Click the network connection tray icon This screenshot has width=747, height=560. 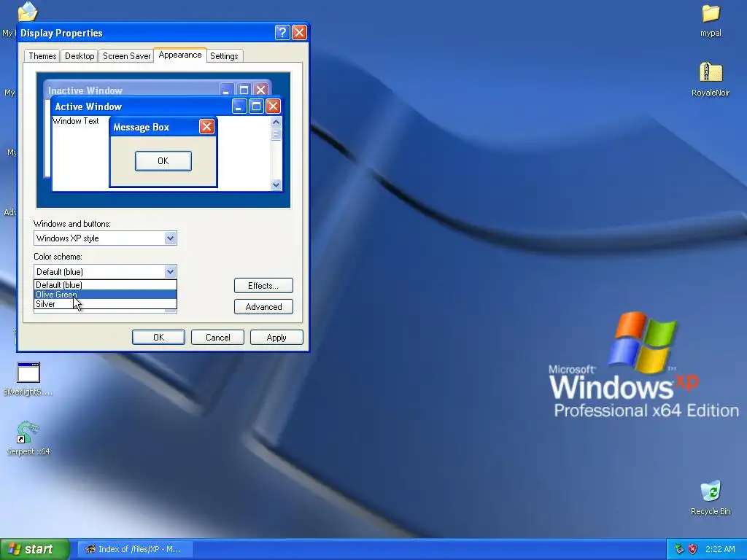(x=679, y=549)
